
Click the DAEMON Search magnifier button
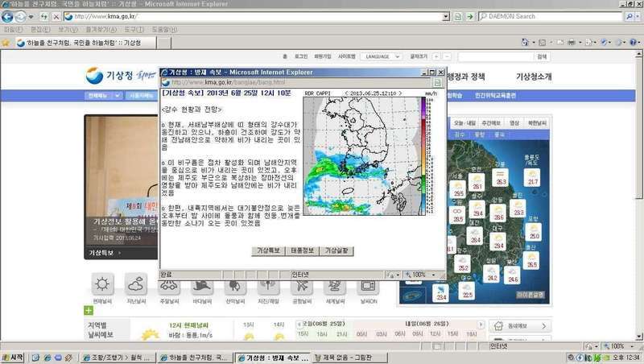click(630, 16)
